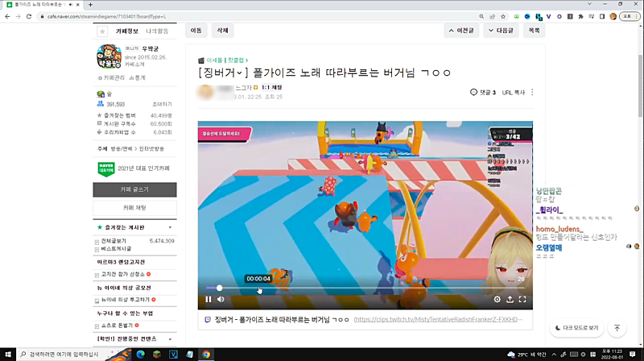The width and height of the screenshot is (644, 361).
Task: Toggle 다크 모드로 보기 dark mode
Action: [x=577, y=328]
